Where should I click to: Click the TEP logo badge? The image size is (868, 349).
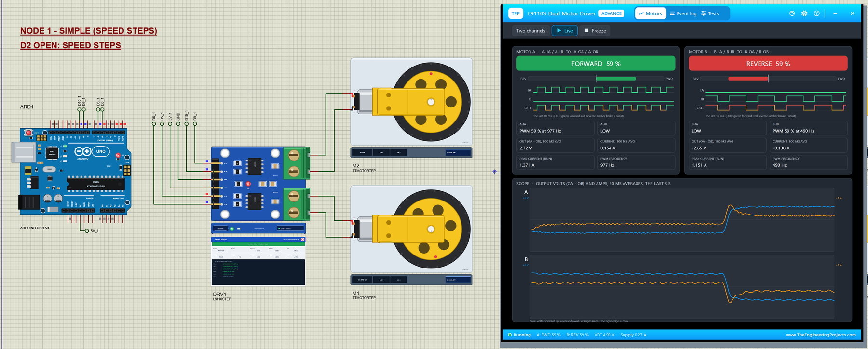click(x=515, y=13)
